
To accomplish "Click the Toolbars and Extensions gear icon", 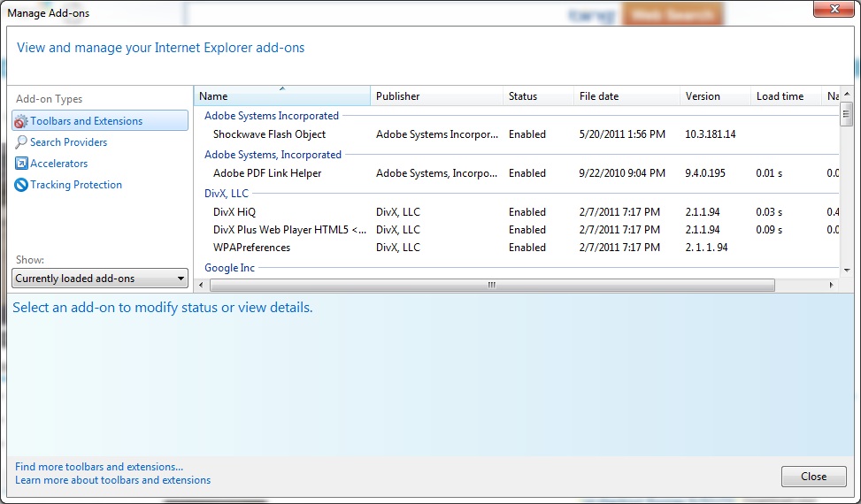I will coord(21,121).
